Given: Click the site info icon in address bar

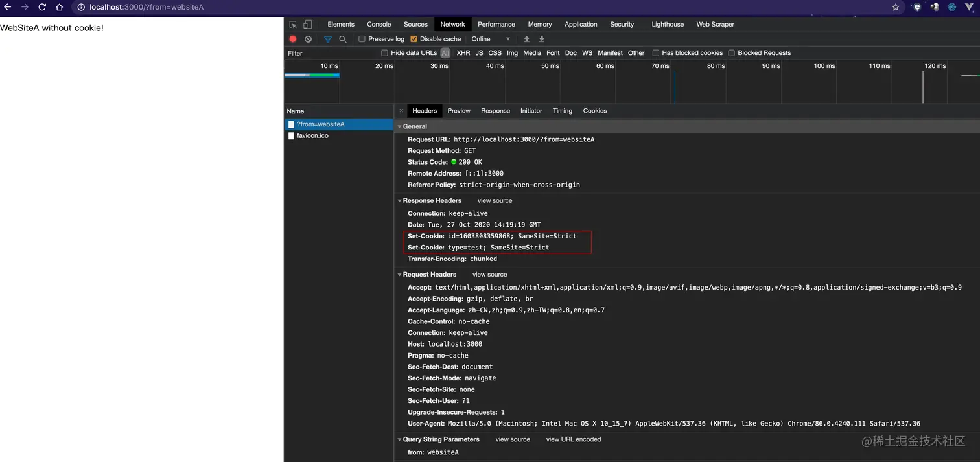Looking at the screenshot, I should pyautogui.click(x=81, y=7).
